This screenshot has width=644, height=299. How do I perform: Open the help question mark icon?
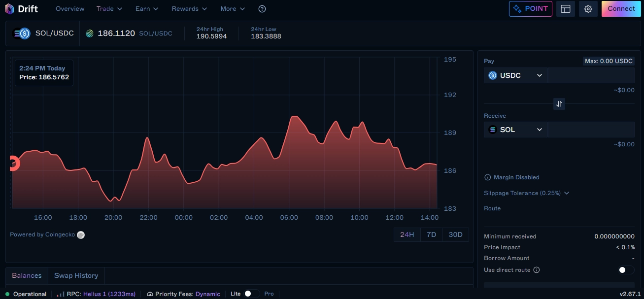point(262,9)
